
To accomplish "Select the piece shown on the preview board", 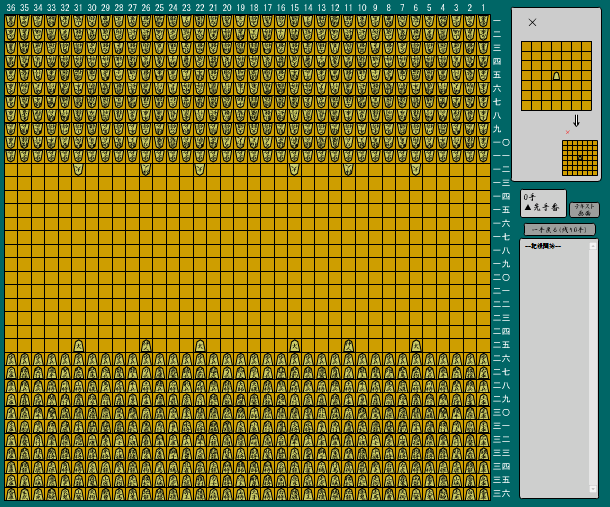I will click(556, 76).
